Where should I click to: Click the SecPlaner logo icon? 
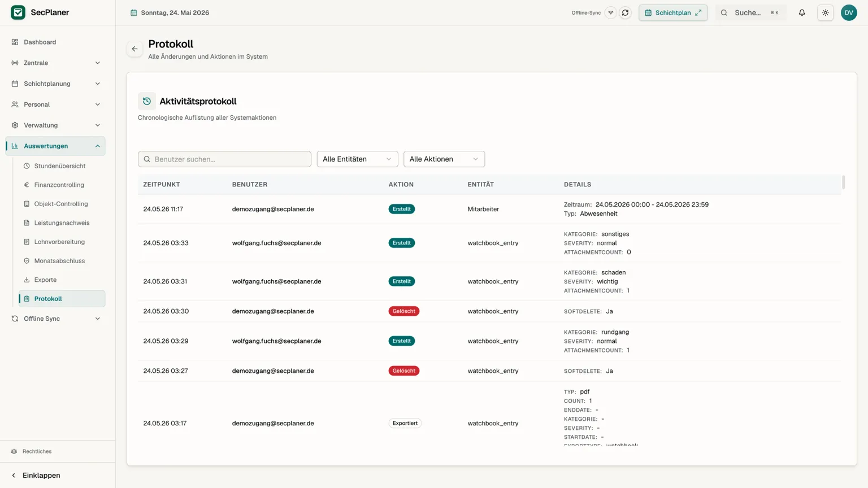click(x=18, y=12)
